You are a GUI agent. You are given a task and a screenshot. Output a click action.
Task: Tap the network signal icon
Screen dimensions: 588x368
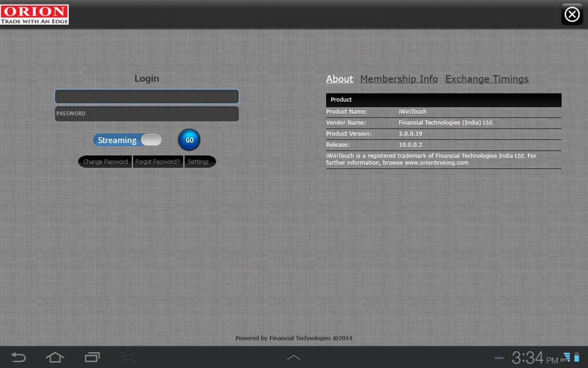point(565,357)
